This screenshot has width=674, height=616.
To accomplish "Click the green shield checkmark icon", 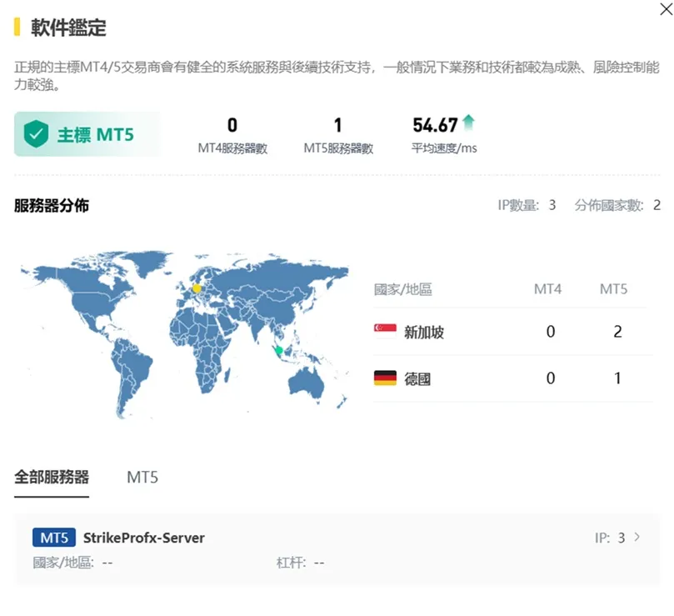I will coord(36,133).
